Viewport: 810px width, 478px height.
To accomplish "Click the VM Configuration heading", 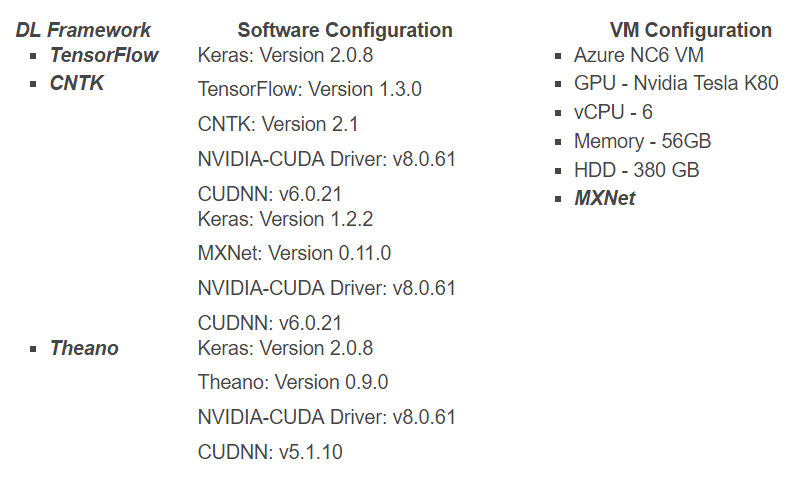I will (x=690, y=30).
